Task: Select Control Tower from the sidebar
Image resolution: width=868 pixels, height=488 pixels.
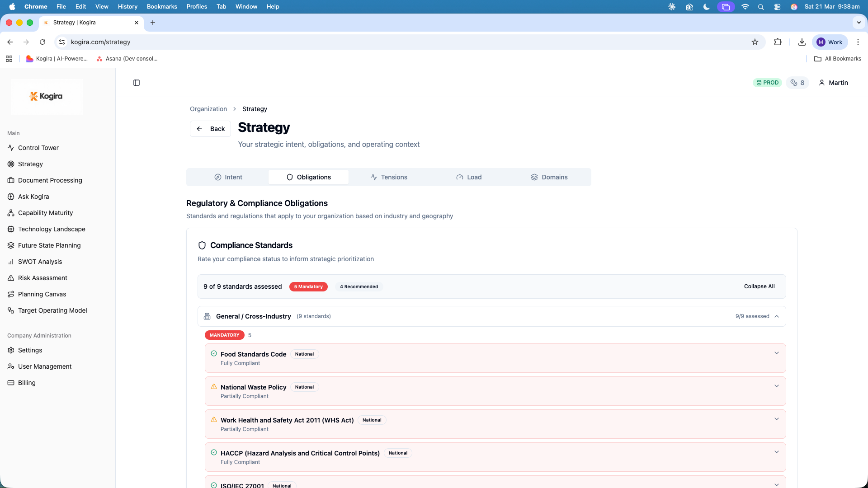Action: (x=38, y=148)
